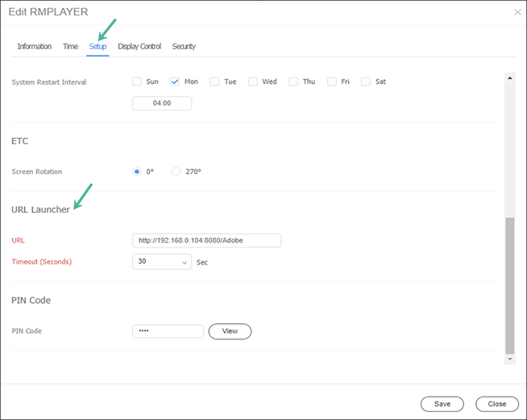Click the scrollbar up arrow
Viewport: 527px width, 420px height.
(510, 78)
